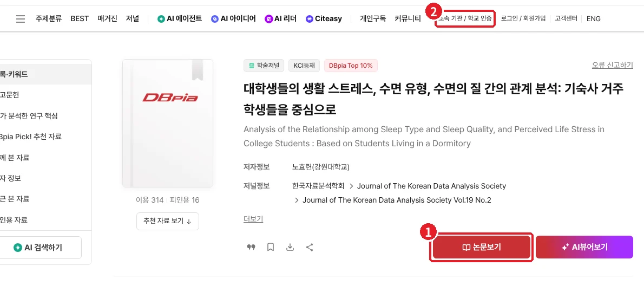Bookmark this paper with the bookmark icon
The height and width of the screenshot is (298, 644).
click(270, 247)
